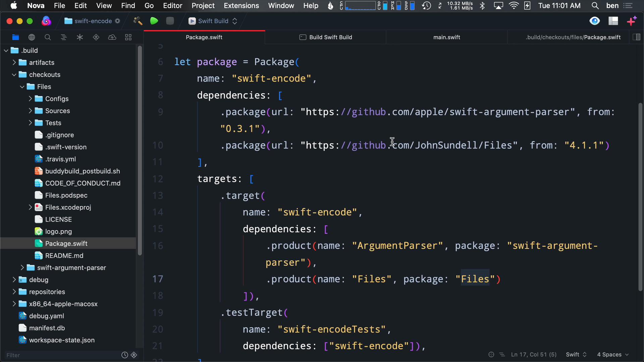Switch to the .build/checkouts/files/Package.swift tab
The height and width of the screenshot is (362, 644).
(573, 37)
